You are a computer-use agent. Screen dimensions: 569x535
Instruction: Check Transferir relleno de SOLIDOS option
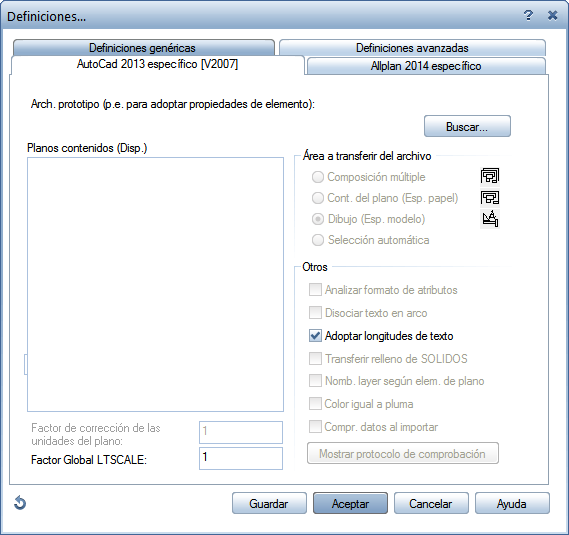(315, 359)
